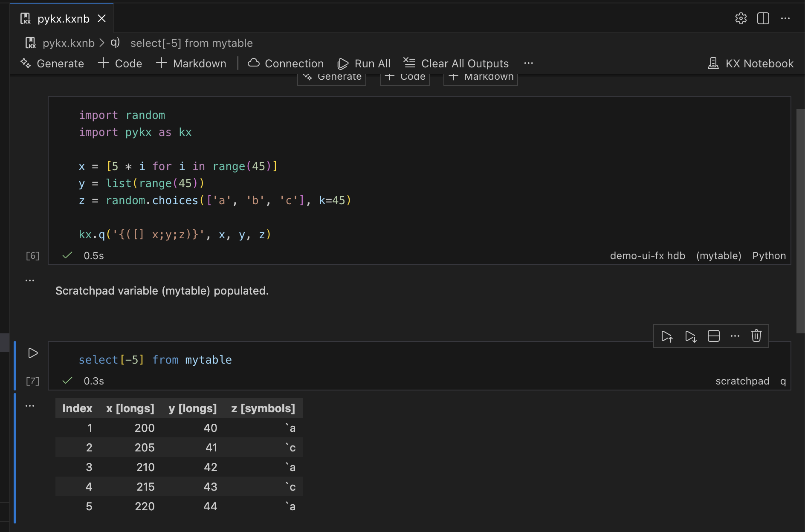Delete the cell via the trash icon

pos(756,336)
